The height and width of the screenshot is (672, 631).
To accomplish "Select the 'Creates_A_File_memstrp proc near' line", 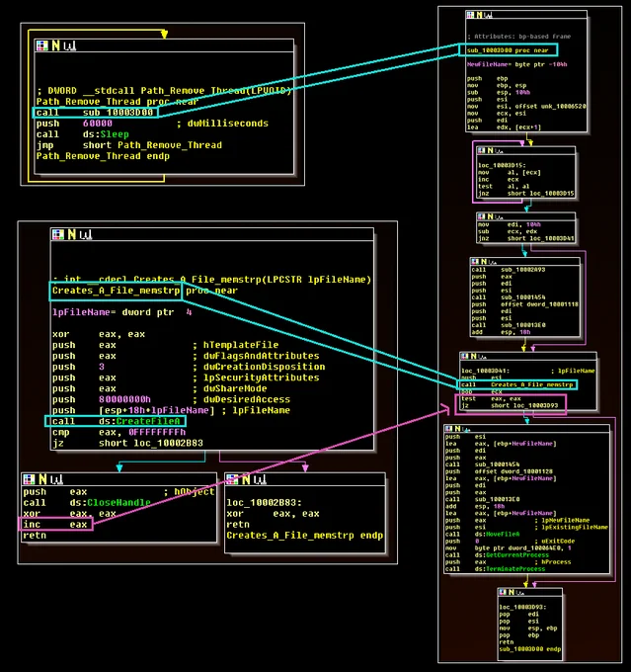I will point(145,291).
